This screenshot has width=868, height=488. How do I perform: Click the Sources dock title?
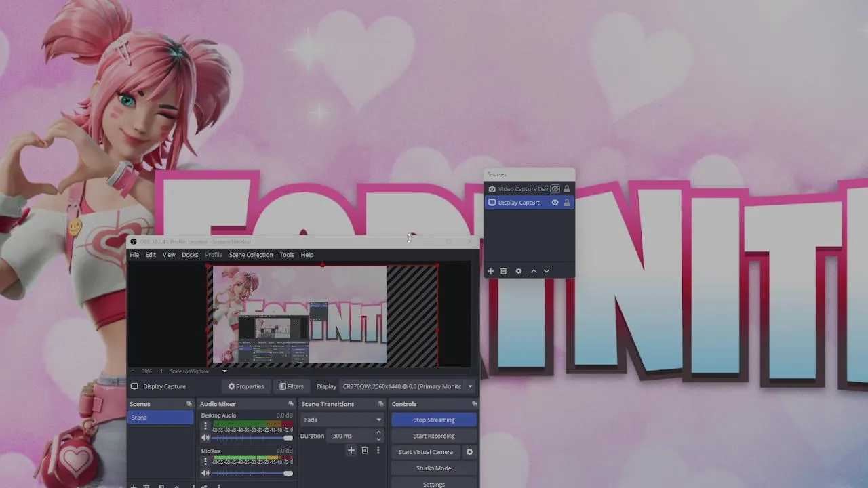pos(497,174)
